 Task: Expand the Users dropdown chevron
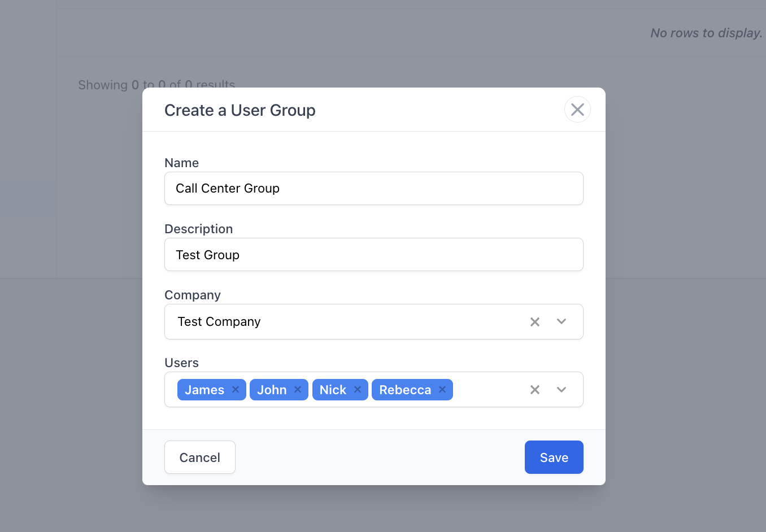(x=562, y=390)
